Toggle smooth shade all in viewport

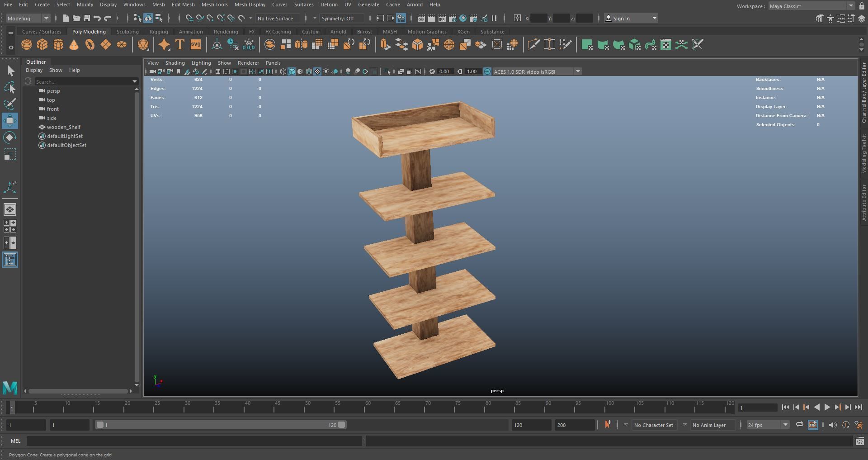(x=292, y=71)
